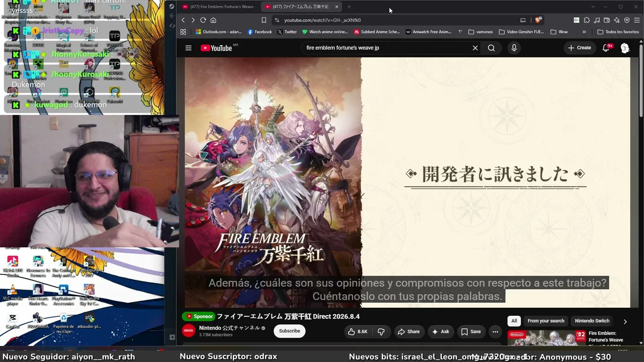Open the Aniwatch Free Anime bookmark
Viewport: 644px width, 362px height.
tap(429, 32)
